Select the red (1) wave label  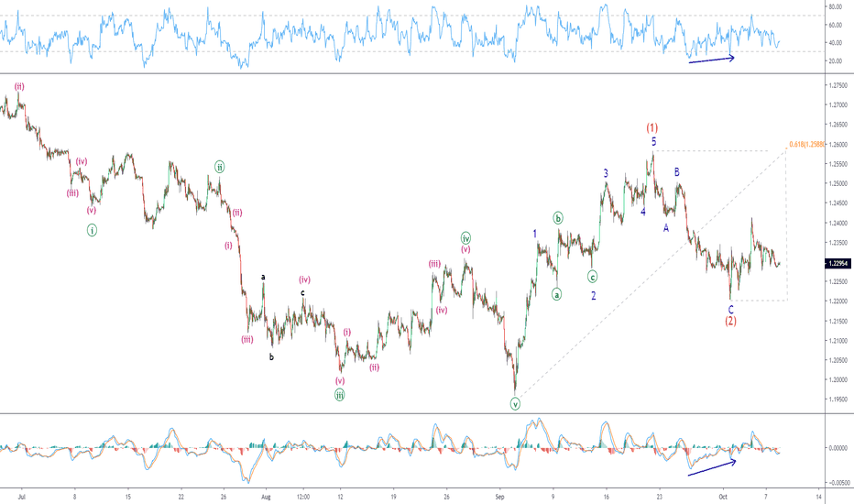click(x=651, y=128)
